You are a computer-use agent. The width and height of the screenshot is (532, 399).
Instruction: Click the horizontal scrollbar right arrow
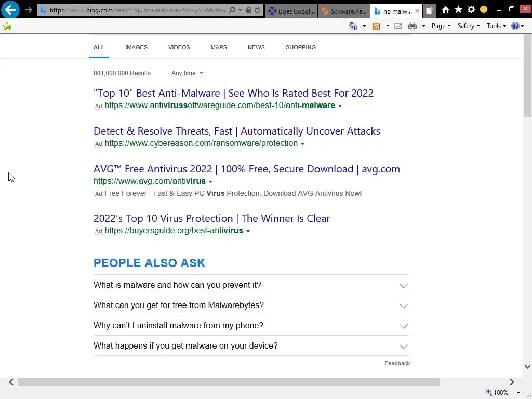(x=512, y=382)
